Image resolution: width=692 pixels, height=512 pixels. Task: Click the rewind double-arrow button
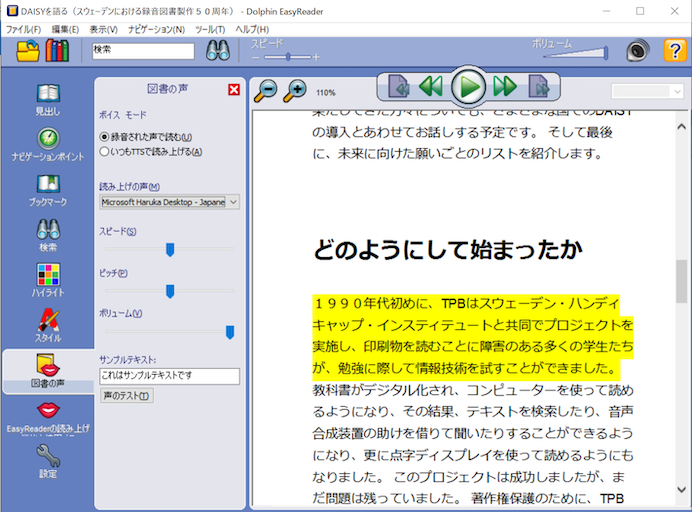(431, 86)
